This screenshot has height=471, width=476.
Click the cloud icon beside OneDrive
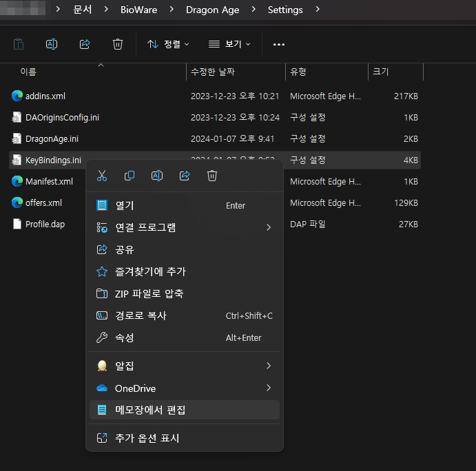(x=102, y=388)
